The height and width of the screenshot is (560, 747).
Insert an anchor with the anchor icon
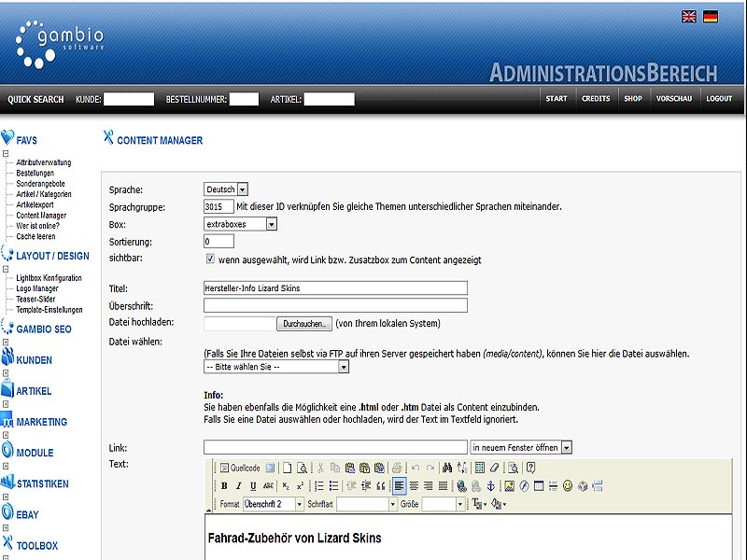coord(491,485)
